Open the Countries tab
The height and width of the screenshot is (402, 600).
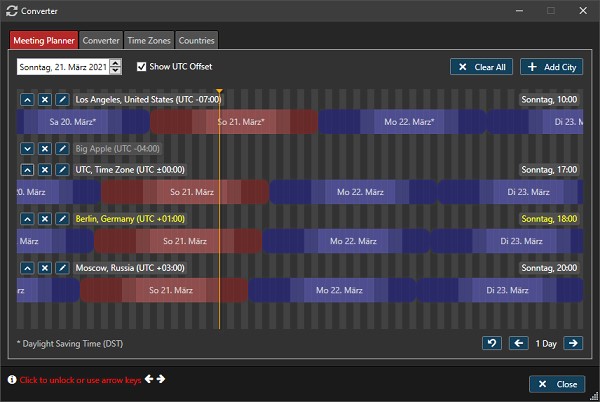pyautogui.click(x=197, y=41)
